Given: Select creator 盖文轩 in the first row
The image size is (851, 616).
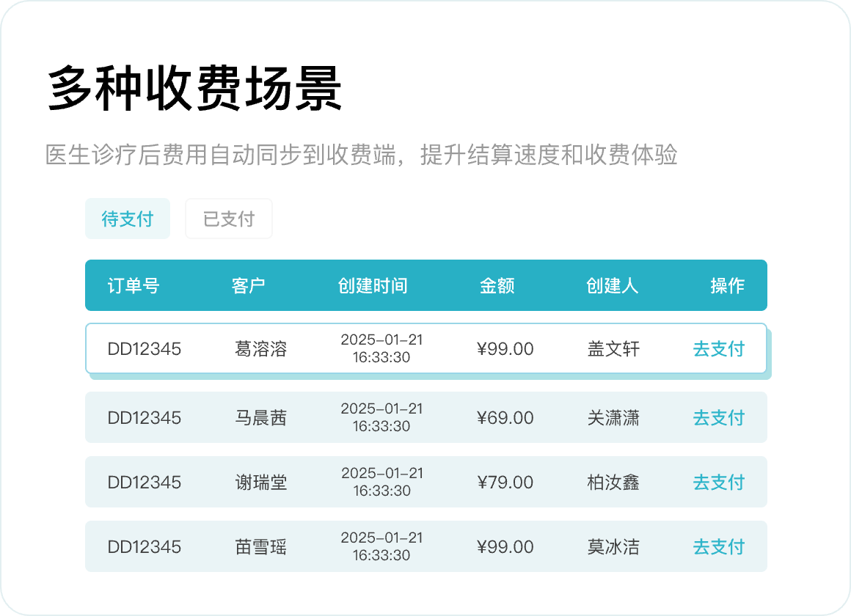Looking at the screenshot, I should (613, 349).
